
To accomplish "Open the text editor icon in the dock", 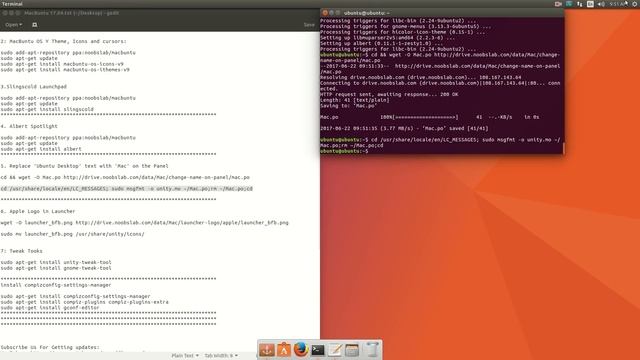I will (335, 350).
